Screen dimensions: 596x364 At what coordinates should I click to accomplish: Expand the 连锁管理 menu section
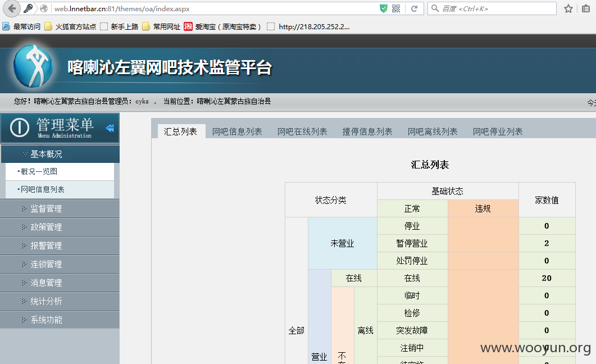pos(60,264)
